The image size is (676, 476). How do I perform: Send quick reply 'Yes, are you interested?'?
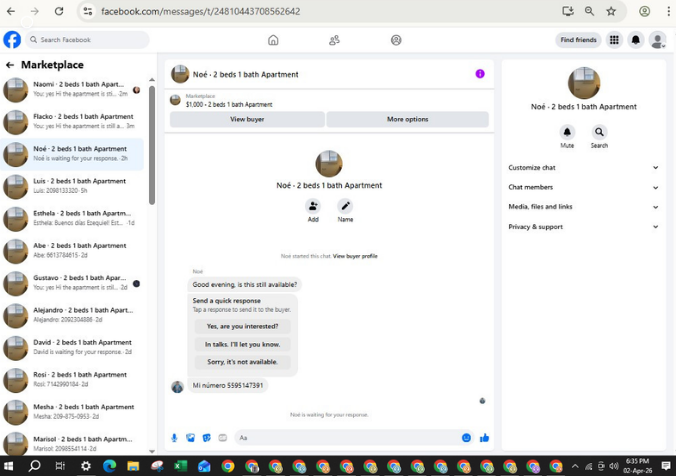pyautogui.click(x=242, y=326)
